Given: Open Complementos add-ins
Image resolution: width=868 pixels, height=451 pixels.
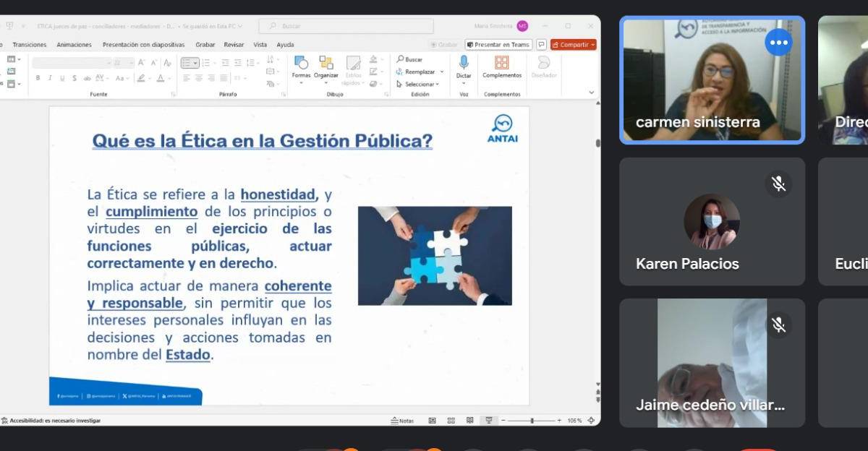Looking at the screenshot, I should [502, 66].
